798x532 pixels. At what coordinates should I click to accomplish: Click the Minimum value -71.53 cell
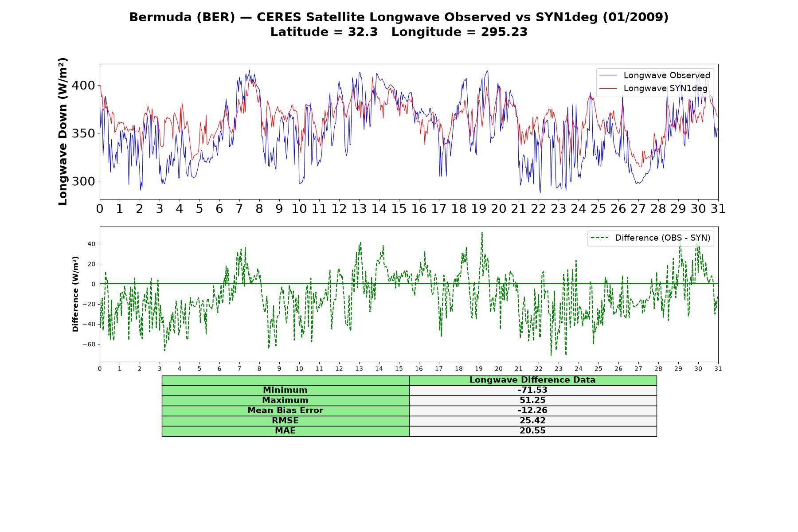tap(533, 390)
